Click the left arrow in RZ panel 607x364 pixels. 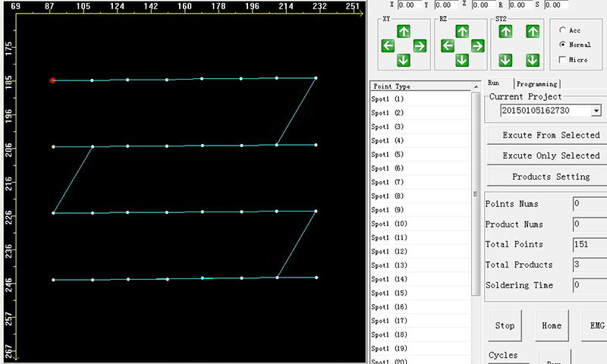pos(447,45)
